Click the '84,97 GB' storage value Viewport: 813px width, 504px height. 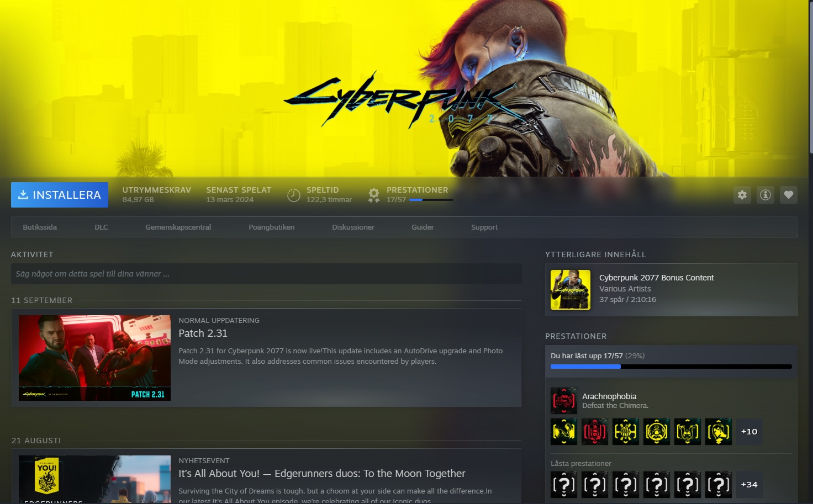pyautogui.click(x=138, y=200)
